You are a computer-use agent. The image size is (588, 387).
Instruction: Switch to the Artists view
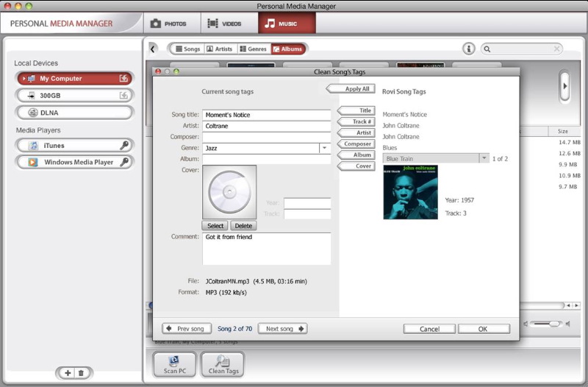tap(219, 49)
